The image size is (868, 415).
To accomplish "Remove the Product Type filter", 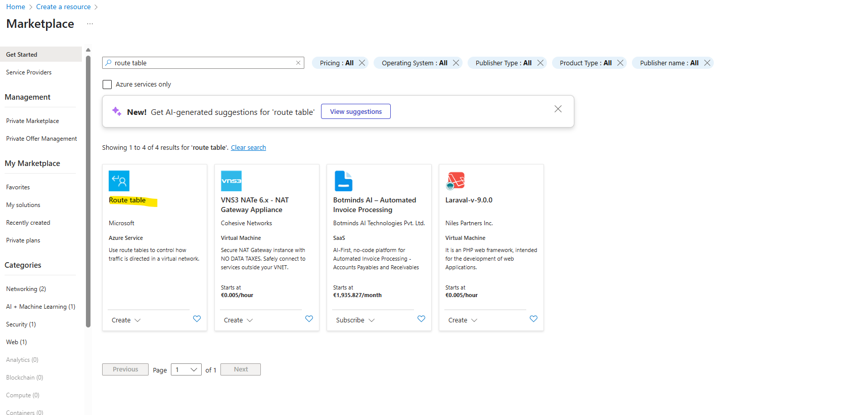I will 620,63.
